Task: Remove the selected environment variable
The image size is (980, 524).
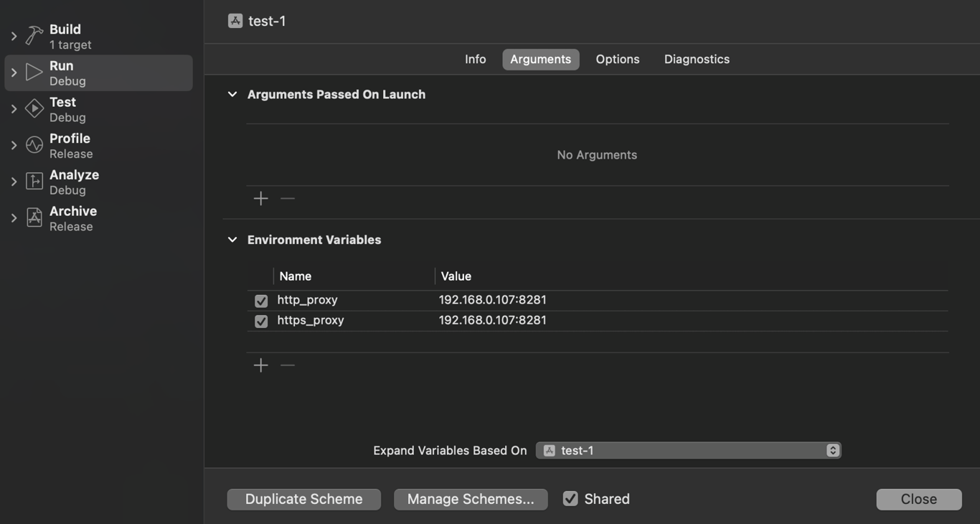Action: 288,365
